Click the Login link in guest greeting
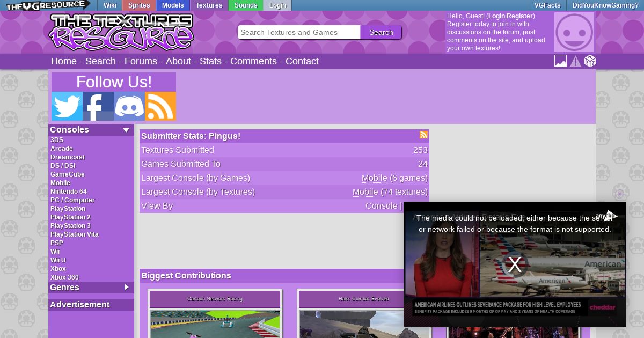This screenshot has height=338, width=644. tap(496, 16)
